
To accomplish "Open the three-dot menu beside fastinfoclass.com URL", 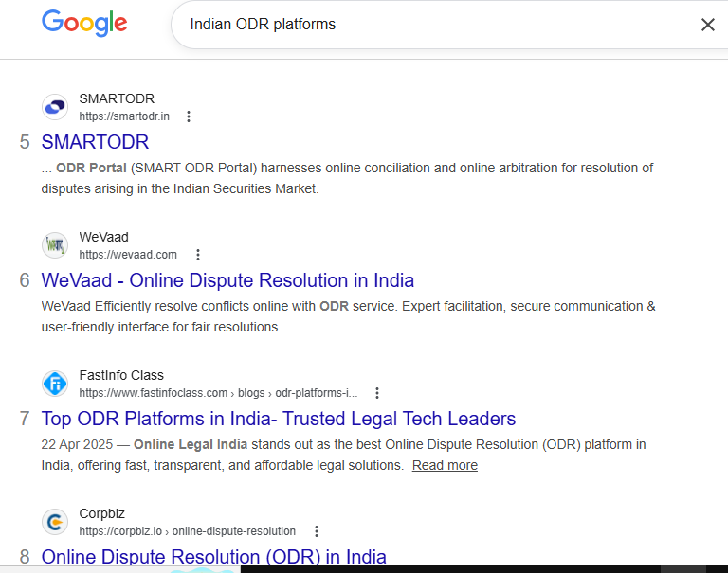I will click(377, 393).
